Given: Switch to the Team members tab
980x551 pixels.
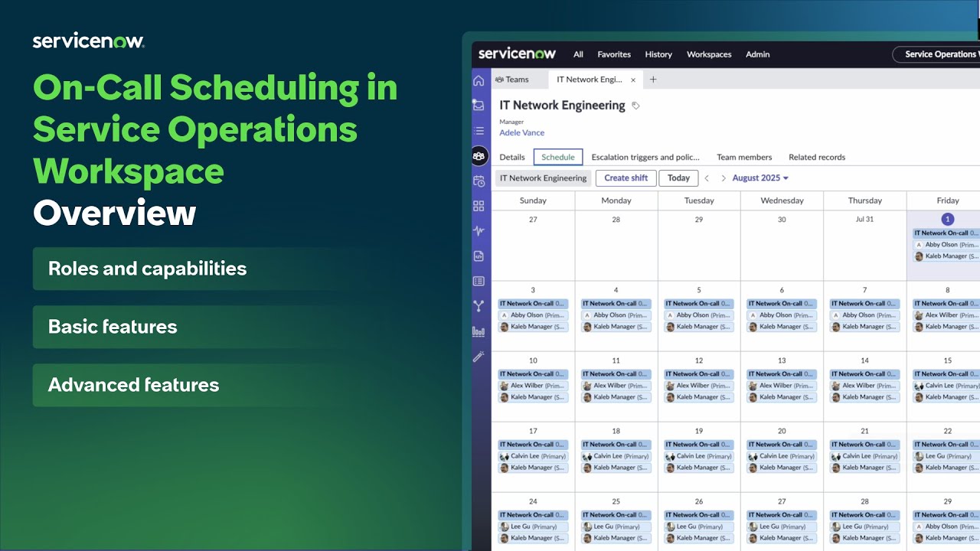Looking at the screenshot, I should click(744, 156).
